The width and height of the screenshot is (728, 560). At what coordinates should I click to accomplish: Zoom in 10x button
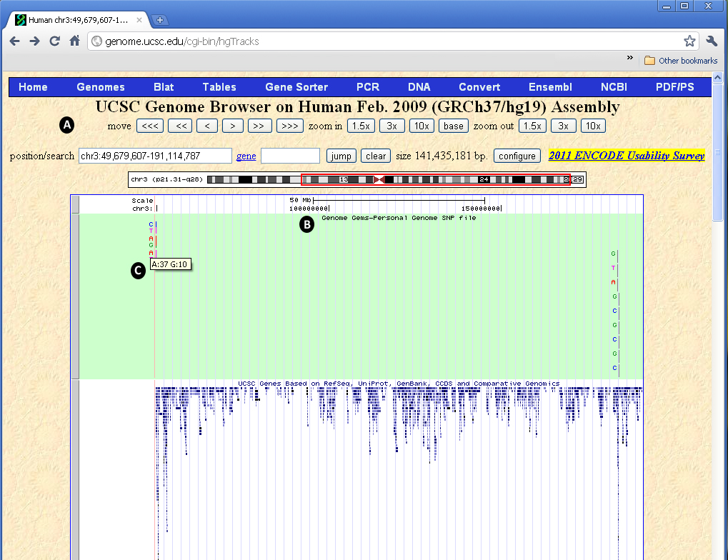coord(422,126)
